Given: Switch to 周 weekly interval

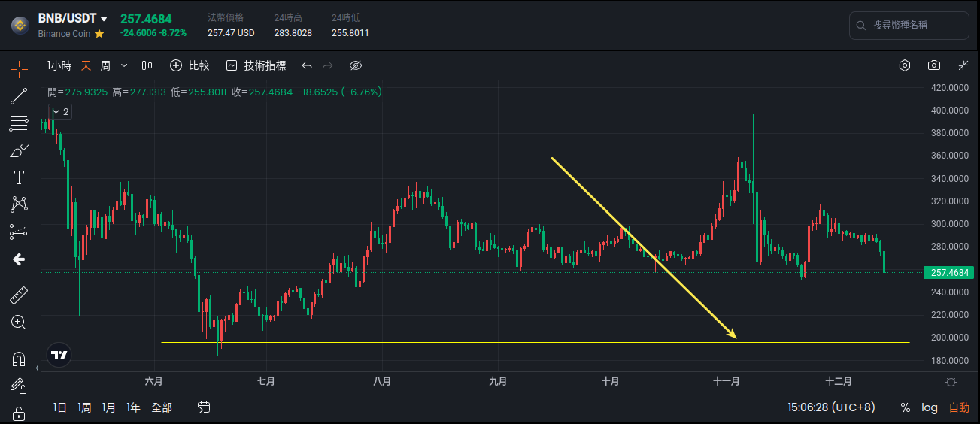Looking at the screenshot, I should coord(105,65).
